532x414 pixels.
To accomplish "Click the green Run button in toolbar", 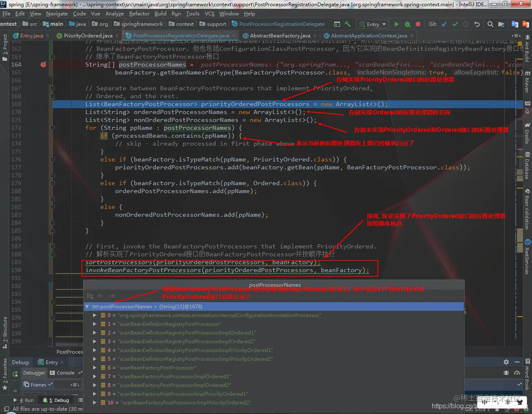I will [397, 24].
